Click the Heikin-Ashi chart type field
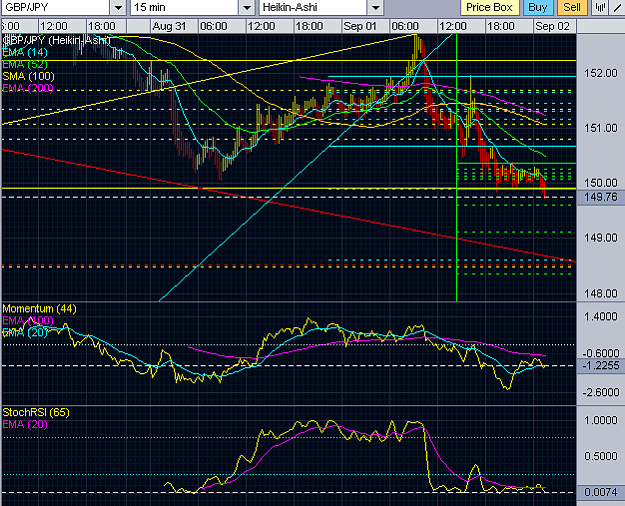 coord(313,7)
